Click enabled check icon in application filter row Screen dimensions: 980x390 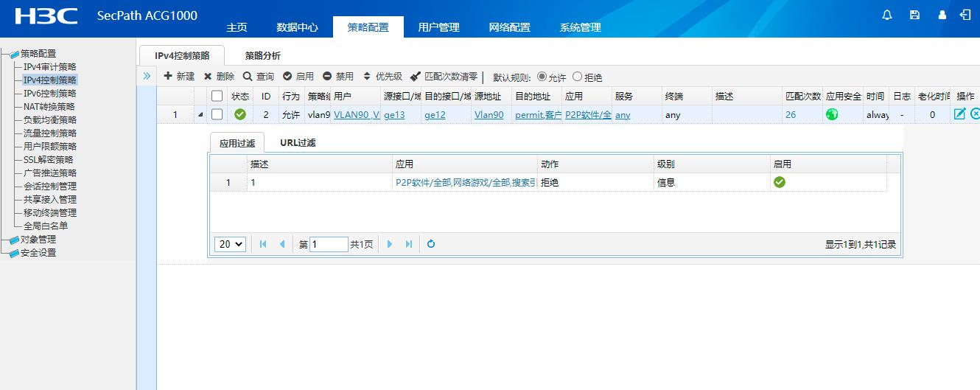[780, 182]
